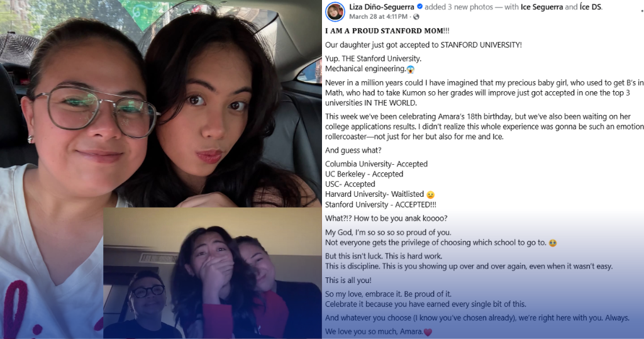Open the March 28 at 4:11 PM timestamp
Screen dimensions: 644x339
[378, 17]
